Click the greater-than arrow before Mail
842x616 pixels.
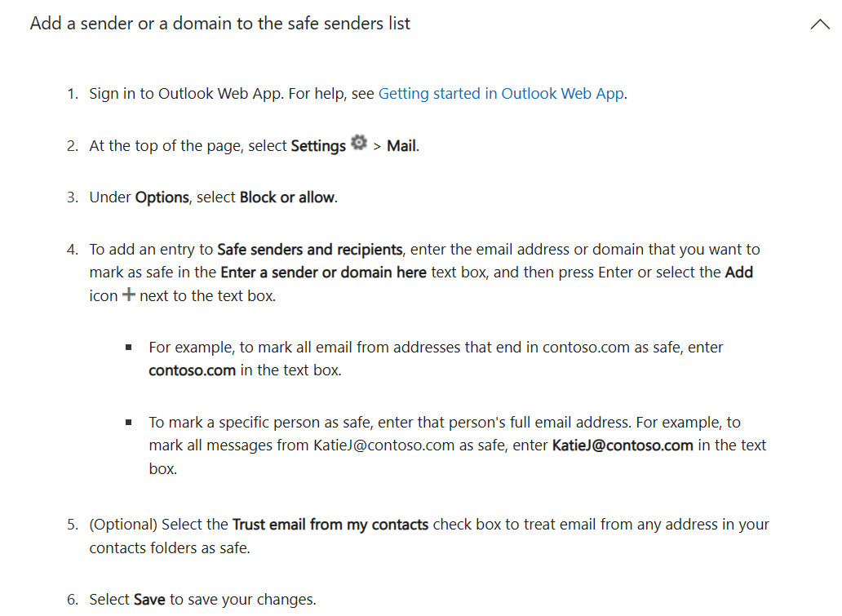[377, 147]
